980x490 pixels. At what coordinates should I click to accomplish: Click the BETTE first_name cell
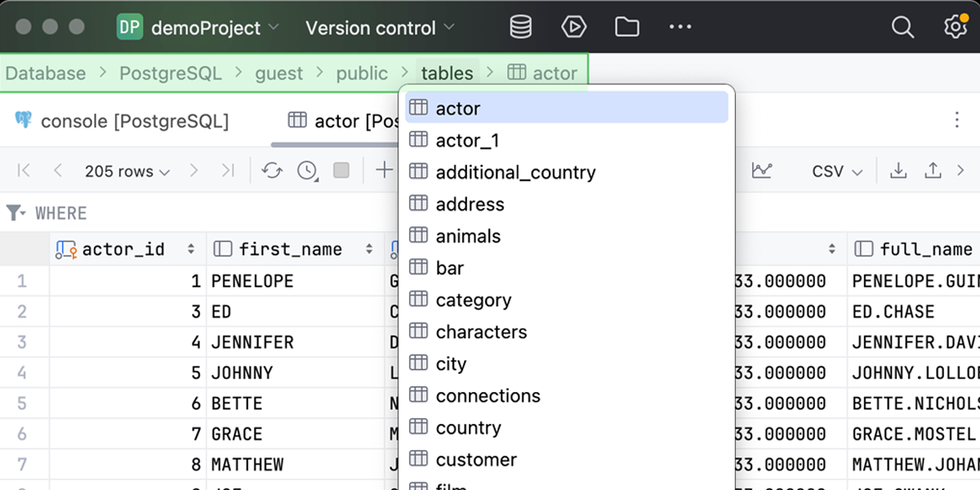click(x=296, y=403)
